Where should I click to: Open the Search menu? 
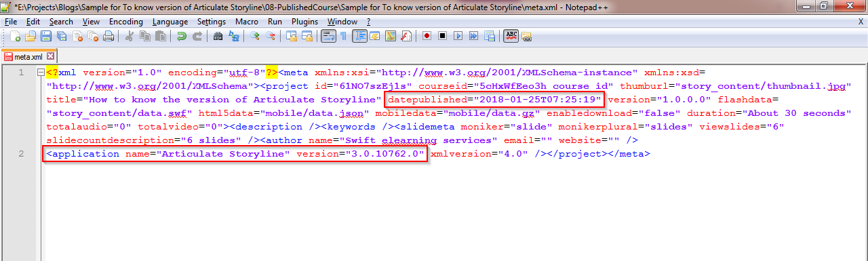tap(61, 22)
